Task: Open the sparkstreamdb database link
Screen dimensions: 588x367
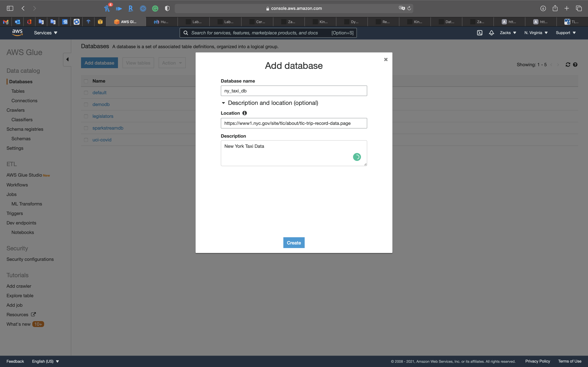Action: coord(108,128)
